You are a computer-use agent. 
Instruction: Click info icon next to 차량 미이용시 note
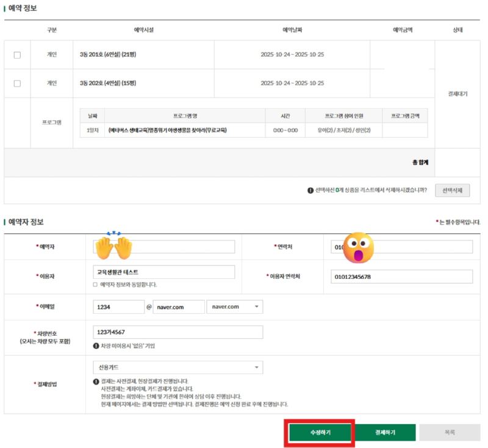pyautogui.click(x=96, y=345)
